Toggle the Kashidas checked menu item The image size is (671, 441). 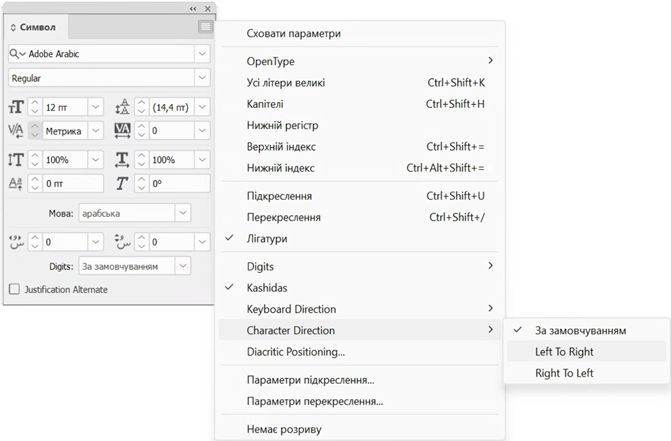[359, 287]
